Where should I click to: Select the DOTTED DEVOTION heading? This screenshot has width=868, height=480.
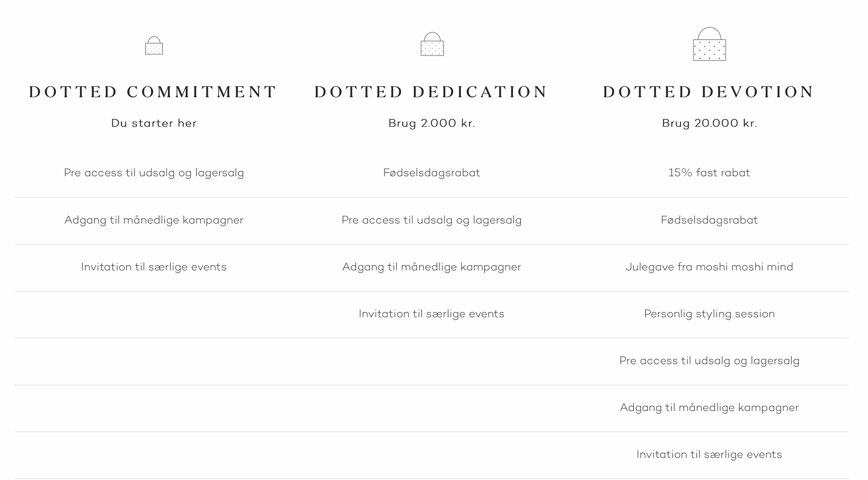709,92
